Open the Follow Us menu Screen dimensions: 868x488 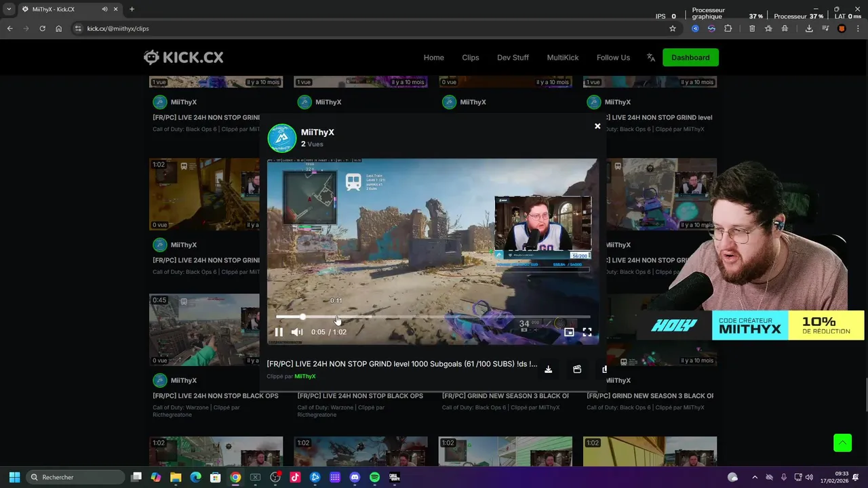(x=613, y=58)
